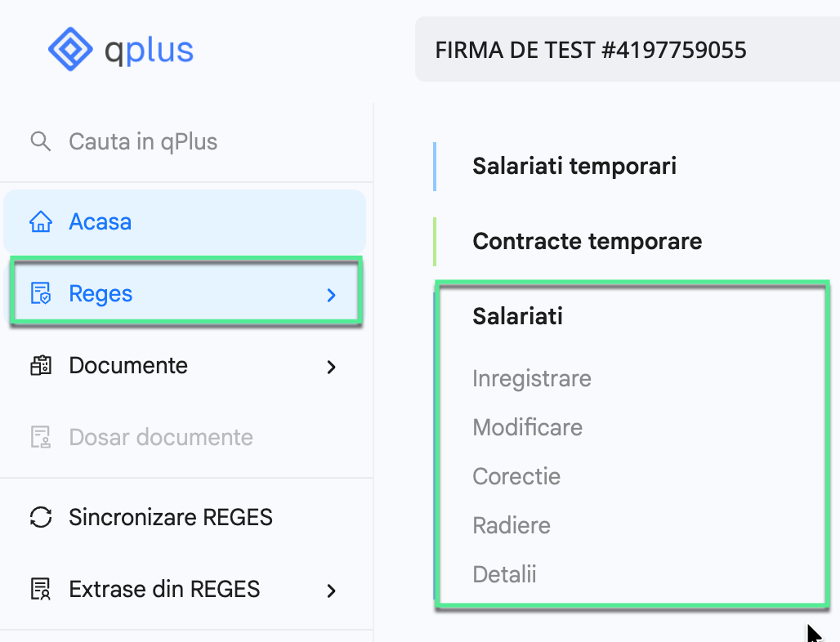Click the home icon next to Acasa

coord(41,221)
